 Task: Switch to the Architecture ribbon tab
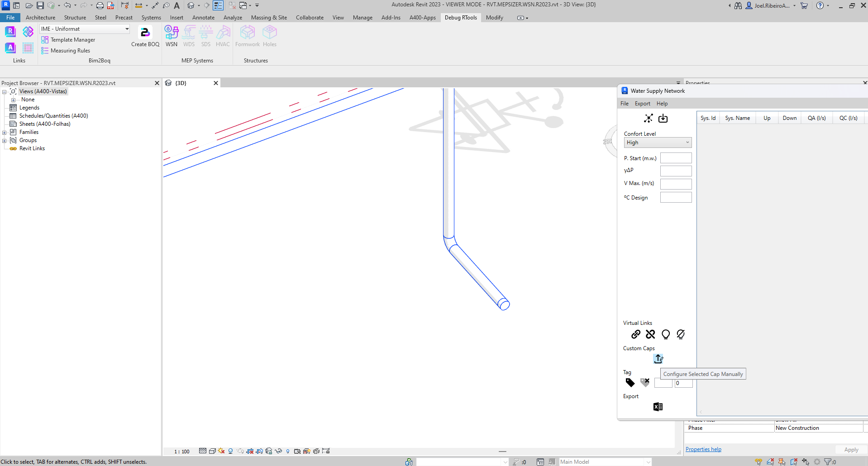pos(40,18)
